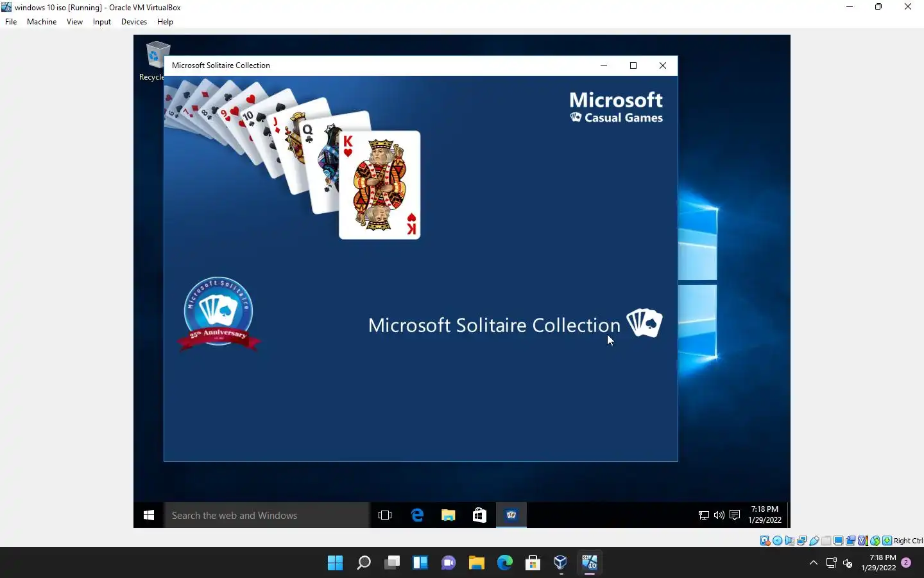Open the Store from the guest taskbar
The width and height of the screenshot is (924, 578).
click(x=479, y=515)
